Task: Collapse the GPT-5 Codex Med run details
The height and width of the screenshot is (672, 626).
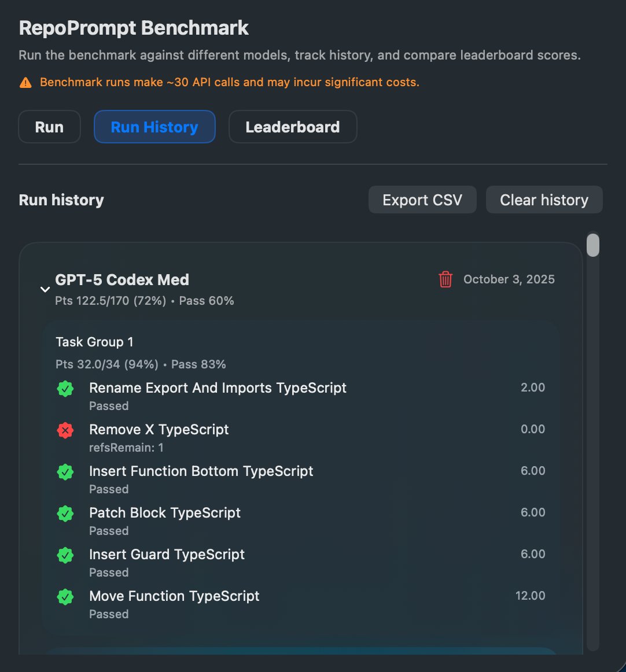Action: coord(45,289)
